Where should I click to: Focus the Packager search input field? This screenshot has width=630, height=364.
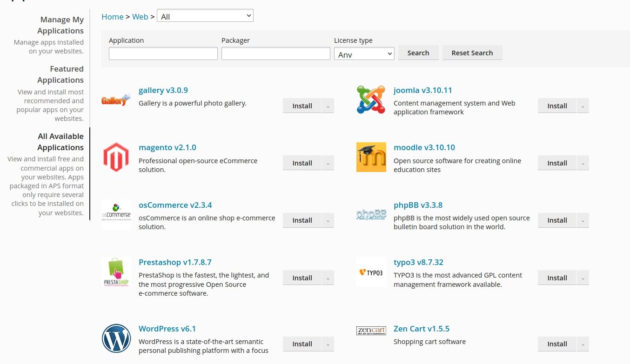276,53
